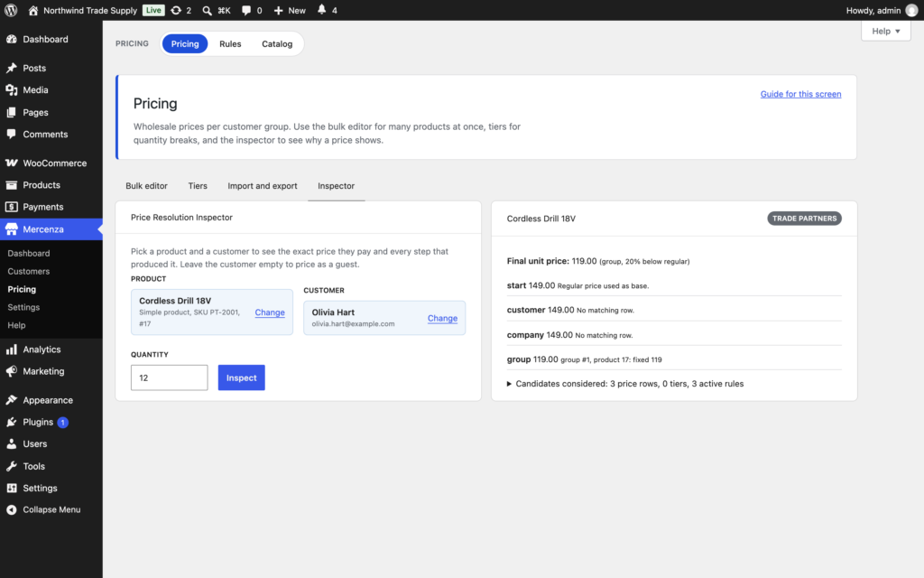Click the WordPress logo icon
This screenshot has height=578, width=924.
click(11, 10)
